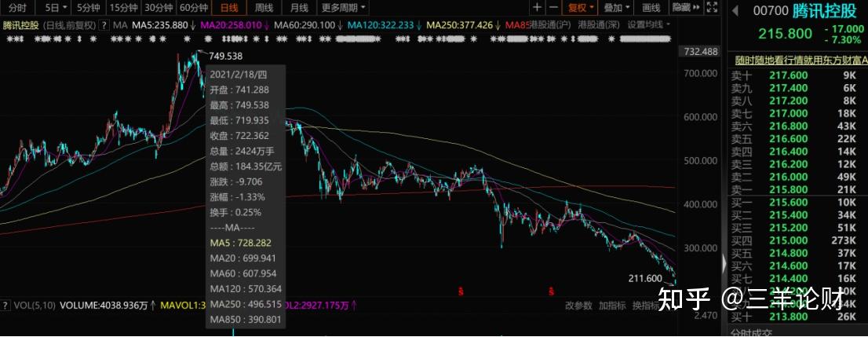This screenshot has height=337, width=868.
Task: Click first red S marker on chart
Action: click(460, 291)
